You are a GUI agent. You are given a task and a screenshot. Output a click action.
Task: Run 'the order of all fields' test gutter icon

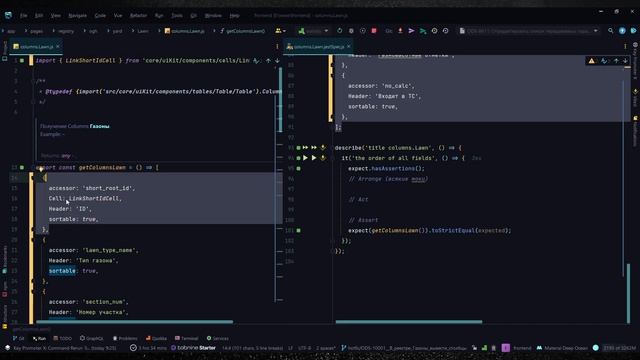[x=305, y=158]
